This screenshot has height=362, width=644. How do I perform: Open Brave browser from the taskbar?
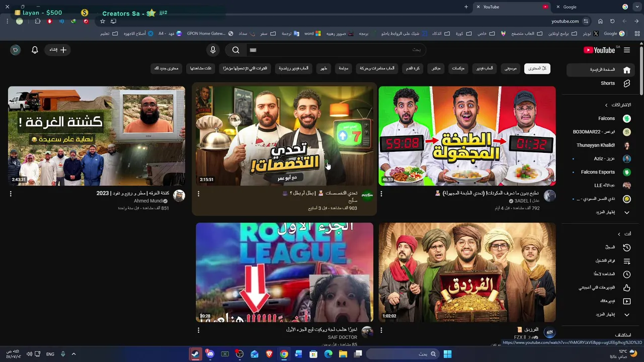269,354
